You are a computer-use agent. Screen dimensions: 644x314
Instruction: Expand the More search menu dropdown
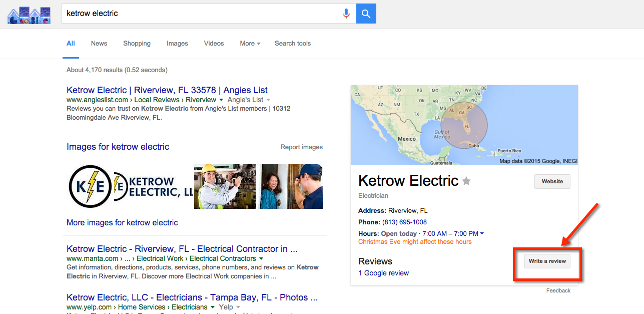[x=250, y=44]
